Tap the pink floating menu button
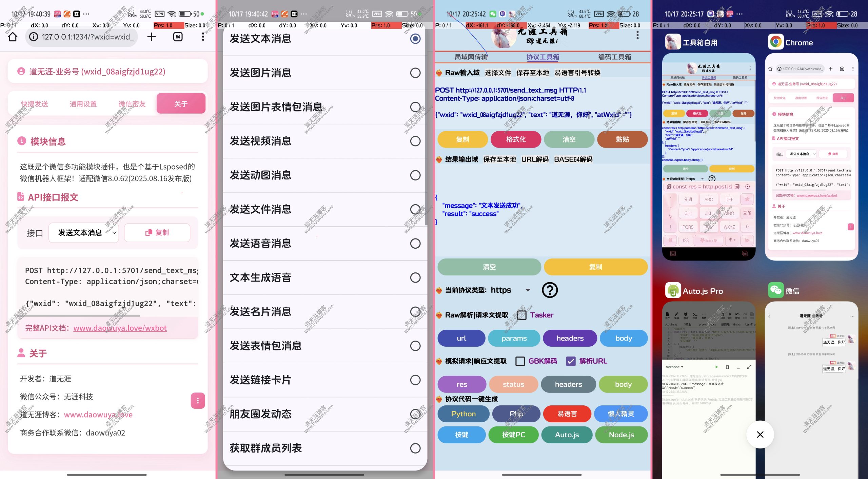This screenshot has height=479, width=868. (x=198, y=401)
